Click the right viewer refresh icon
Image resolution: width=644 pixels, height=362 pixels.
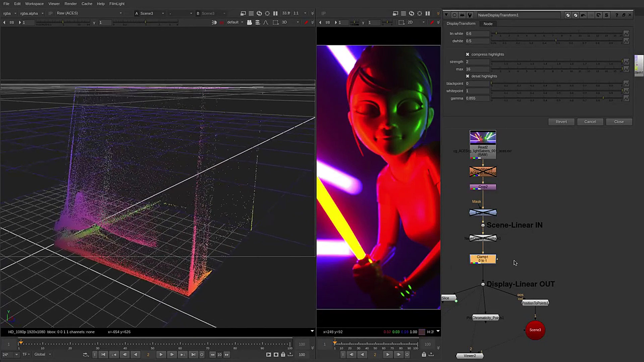412,13
